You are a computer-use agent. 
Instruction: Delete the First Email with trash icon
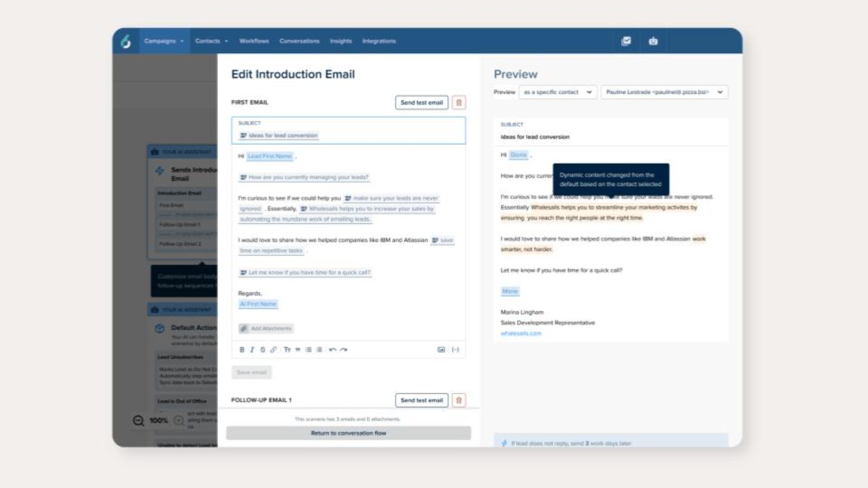tap(459, 102)
